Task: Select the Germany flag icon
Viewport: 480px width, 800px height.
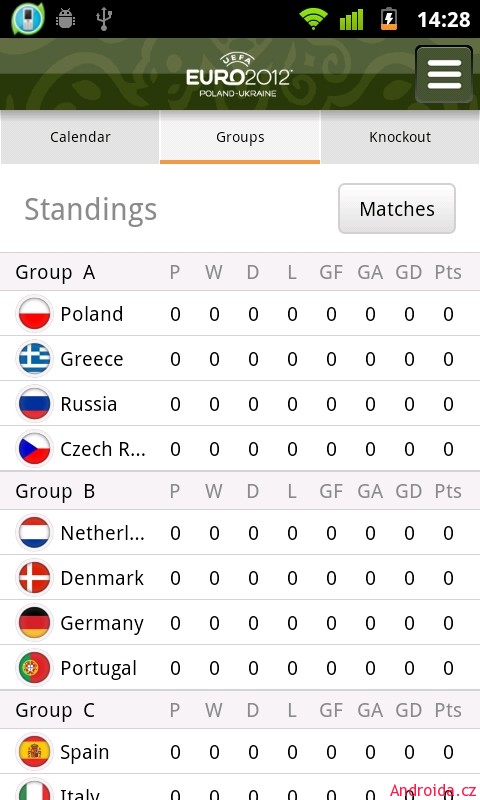Action: pos(34,622)
